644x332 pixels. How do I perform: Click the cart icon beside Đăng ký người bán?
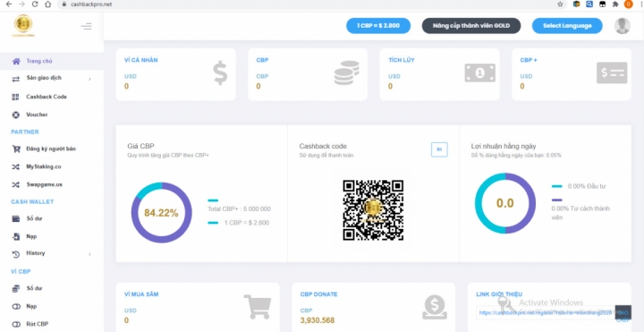tap(16, 149)
